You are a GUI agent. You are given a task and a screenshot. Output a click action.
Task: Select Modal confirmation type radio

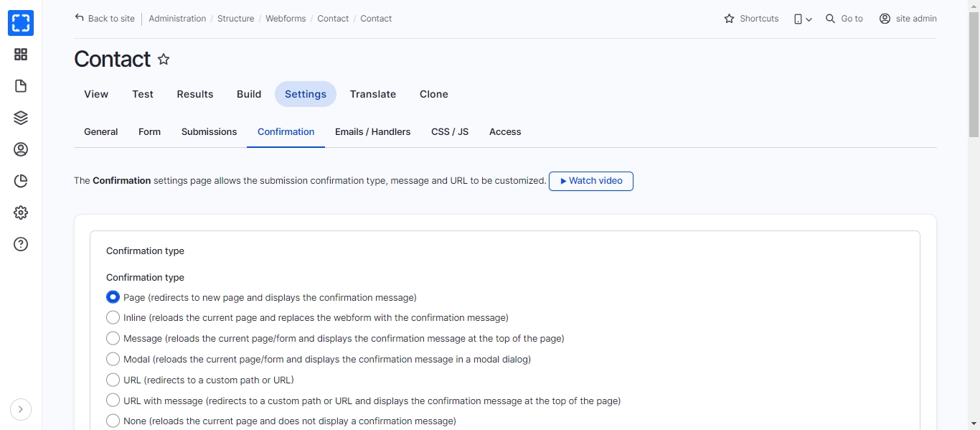[113, 359]
